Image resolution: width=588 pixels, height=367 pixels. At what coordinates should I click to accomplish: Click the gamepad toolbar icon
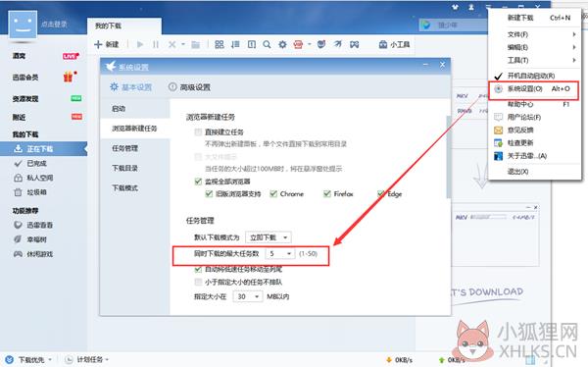pos(354,45)
